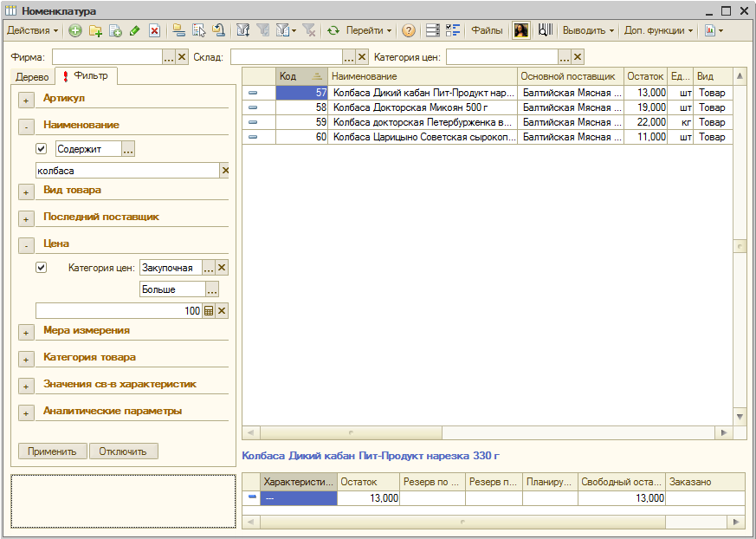Click the Mona Lisa picture icon

pos(521,30)
